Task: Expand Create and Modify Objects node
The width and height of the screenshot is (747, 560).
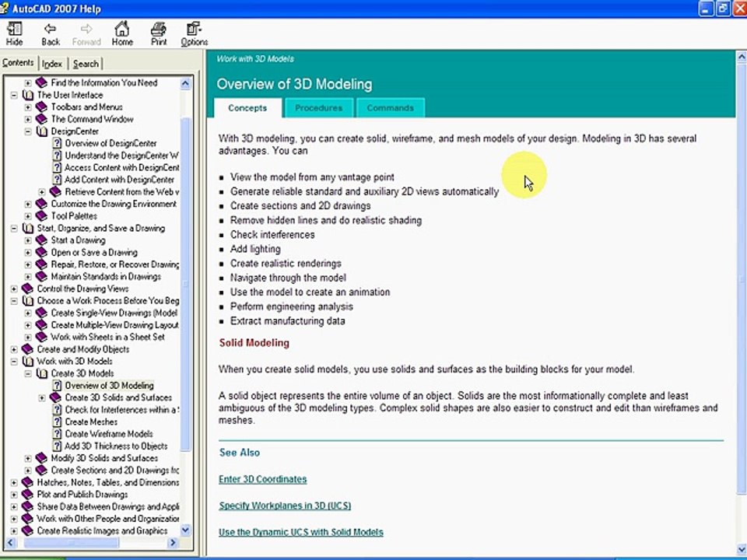Action: pos(14,349)
